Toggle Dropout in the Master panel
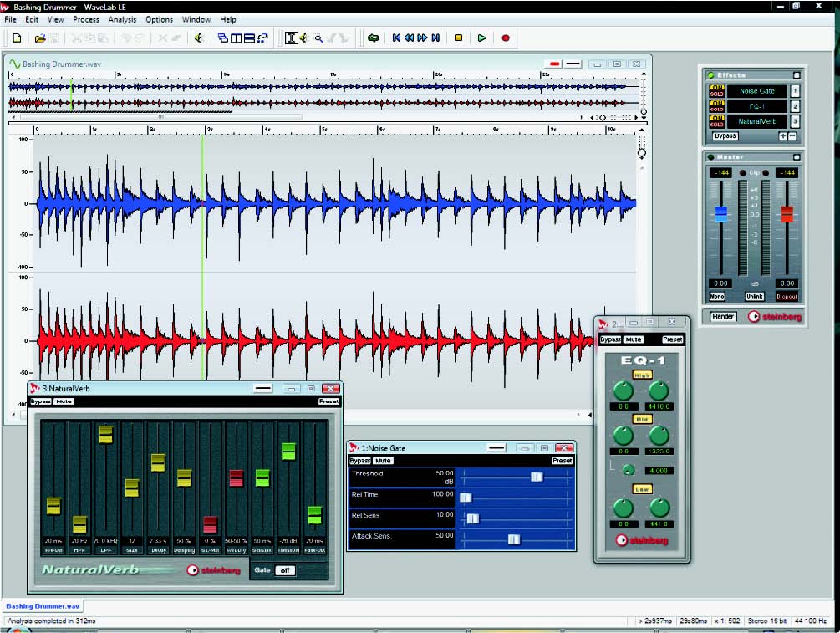 coord(787,296)
